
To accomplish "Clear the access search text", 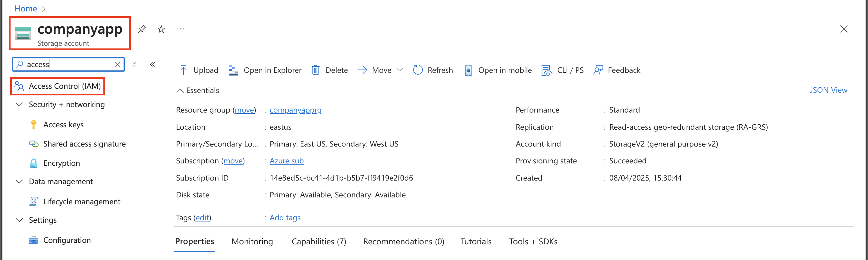I will pyautogui.click(x=117, y=65).
